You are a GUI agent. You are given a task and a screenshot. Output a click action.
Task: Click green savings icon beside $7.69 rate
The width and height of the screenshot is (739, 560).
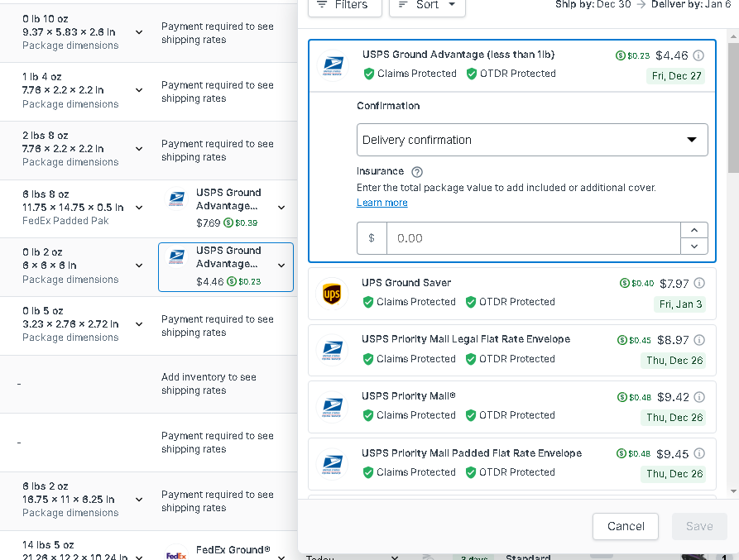[228, 223]
